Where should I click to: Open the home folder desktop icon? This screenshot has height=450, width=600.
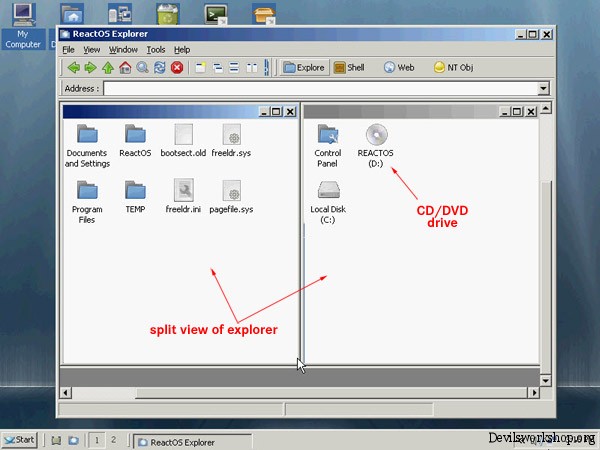point(72,15)
